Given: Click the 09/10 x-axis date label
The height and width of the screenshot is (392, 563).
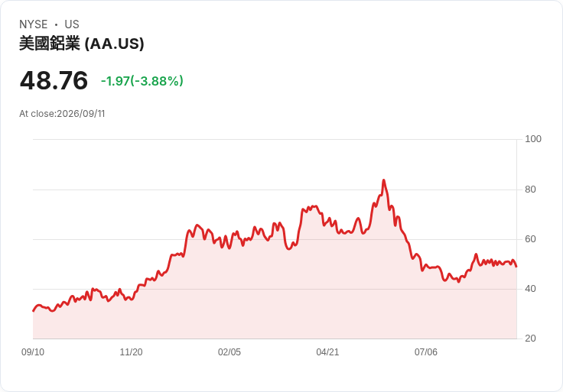Looking at the screenshot, I should 33,352.
